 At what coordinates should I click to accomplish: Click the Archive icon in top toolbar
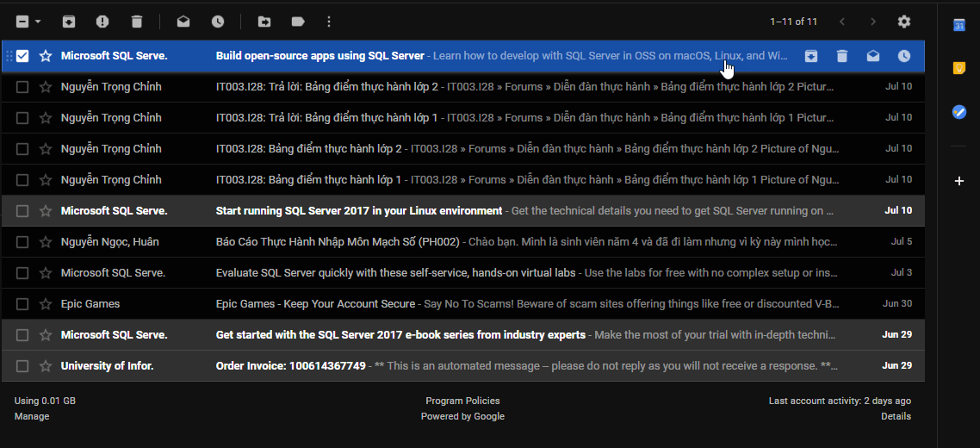coord(69,22)
